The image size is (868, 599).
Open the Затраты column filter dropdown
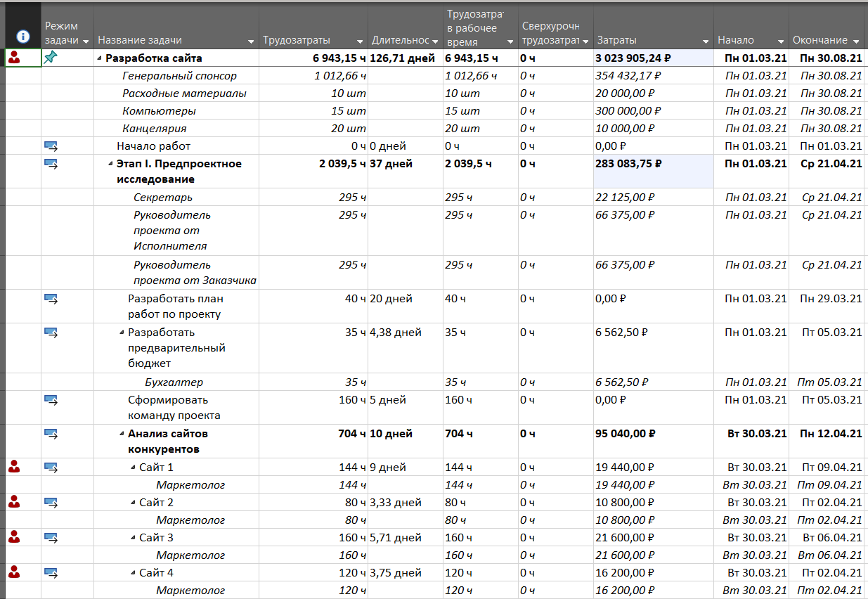click(705, 41)
